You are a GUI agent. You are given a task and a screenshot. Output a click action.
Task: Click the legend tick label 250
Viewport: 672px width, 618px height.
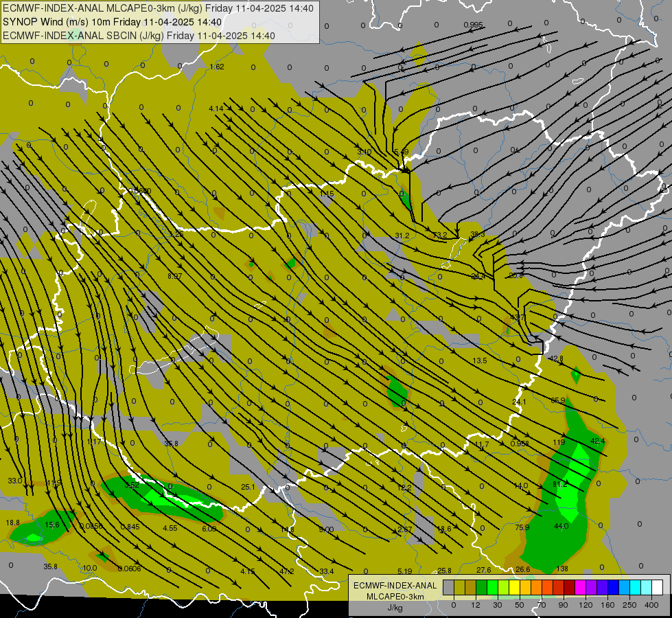coord(629,605)
